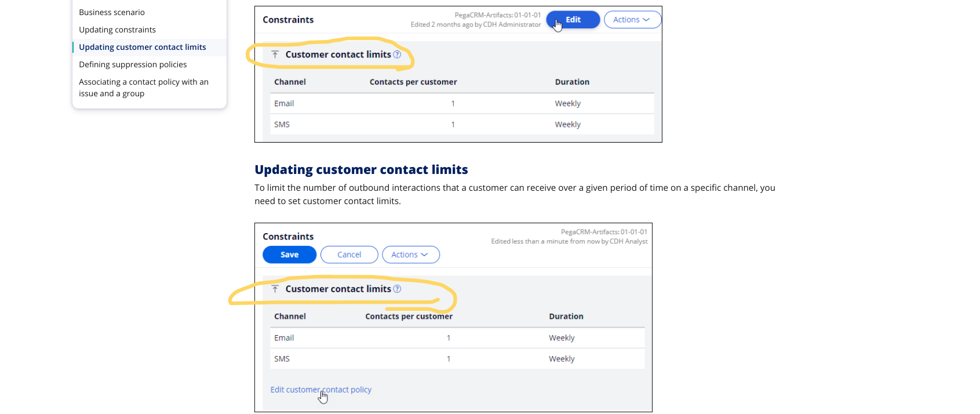Click the Edit button in Constraints
Screen dimensions: 980x414
tap(573, 20)
